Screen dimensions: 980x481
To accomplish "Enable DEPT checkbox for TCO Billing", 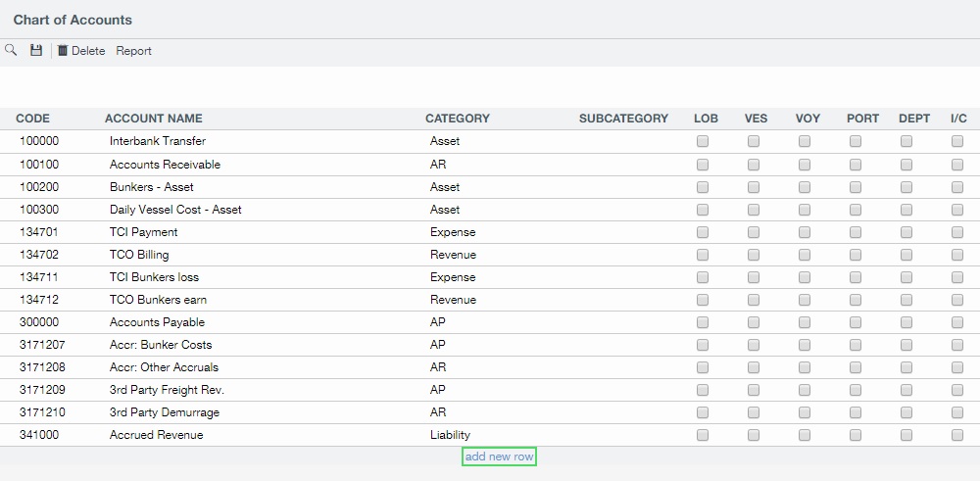I will (906, 255).
